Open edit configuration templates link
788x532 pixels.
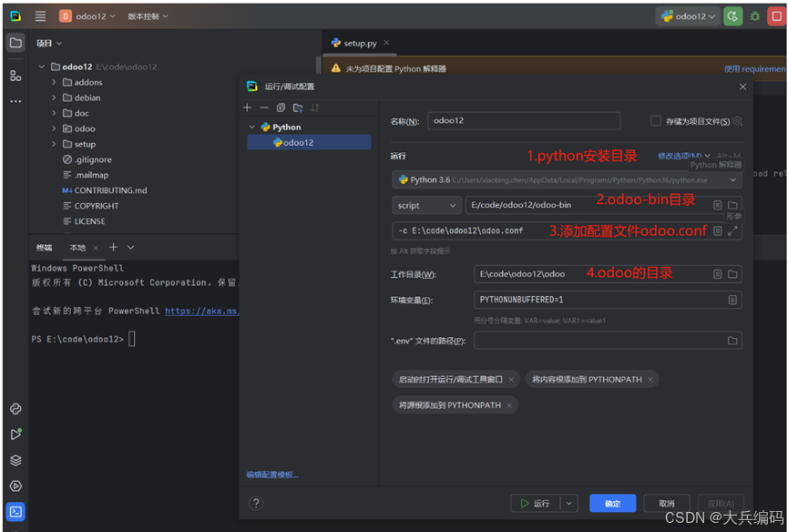coord(272,475)
